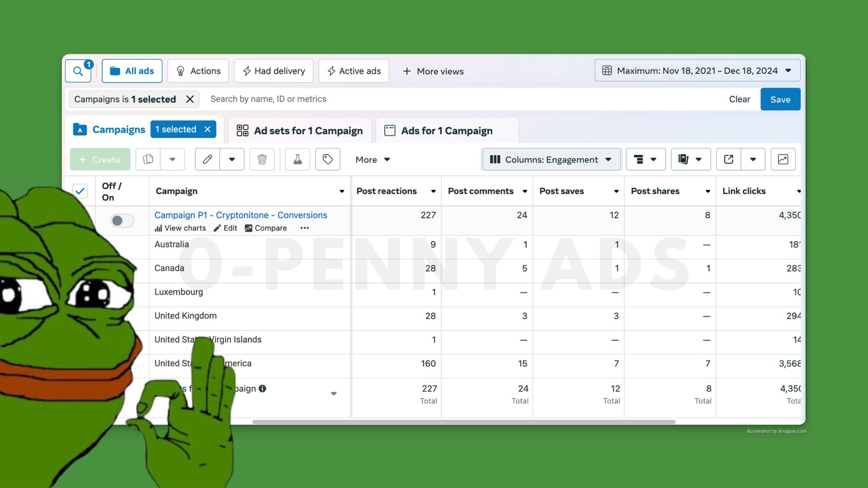This screenshot has height=488, width=868.
Task: Click the charts panel icon
Action: pos(783,159)
